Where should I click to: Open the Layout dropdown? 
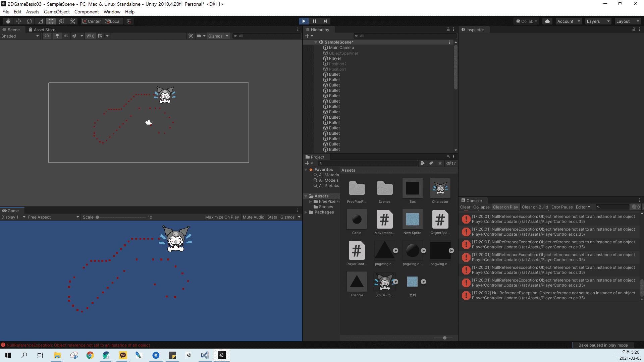pyautogui.click(x=628, y=21)
